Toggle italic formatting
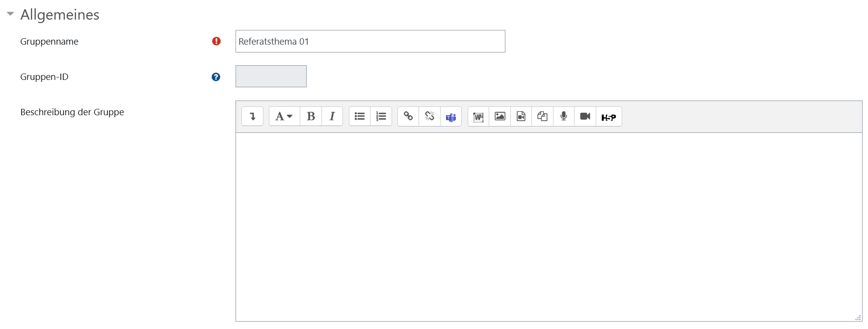Screen dimensions: 868x329 [x=332, y=117]
